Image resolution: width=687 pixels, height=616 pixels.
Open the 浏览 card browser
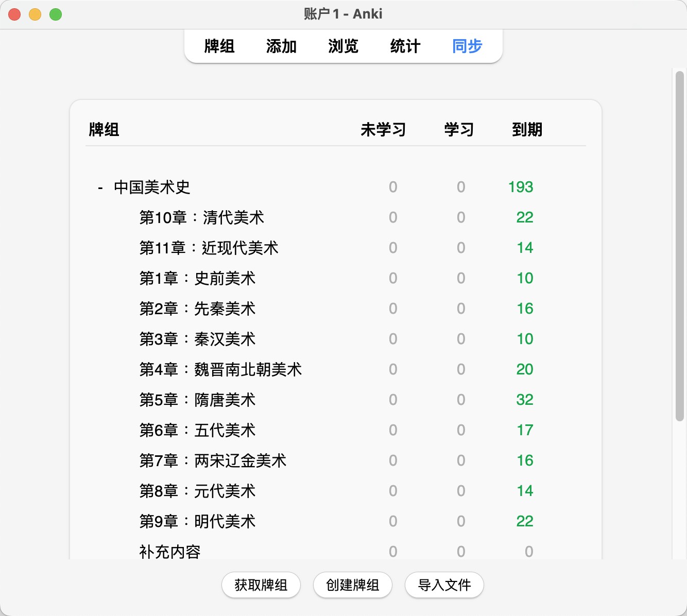(343, 46)
